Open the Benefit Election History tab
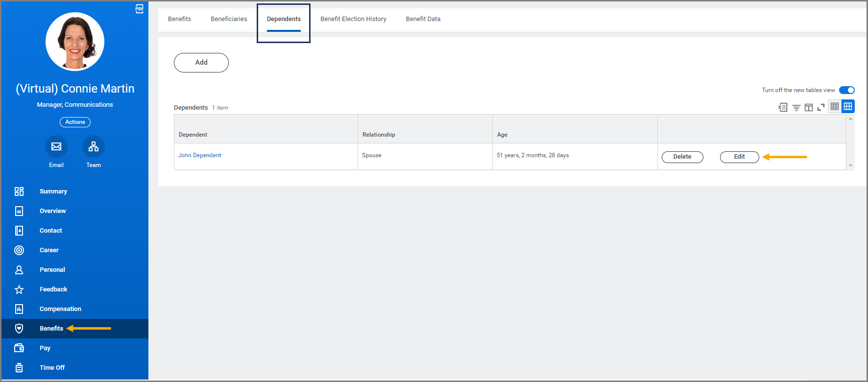The image size is (868, 382). click(353, 19)
